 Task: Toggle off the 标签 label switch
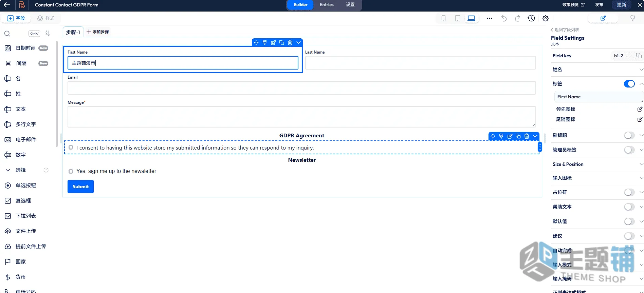pyautogui.click(x=629, y=84)
